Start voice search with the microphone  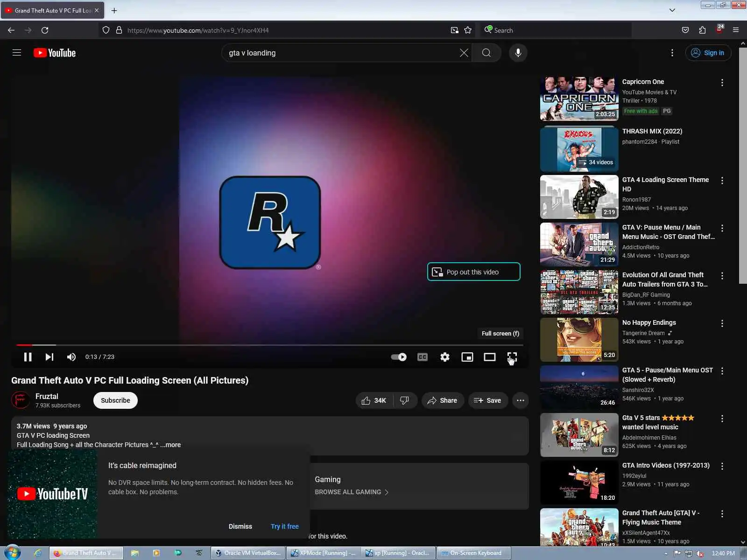(518, 53)
